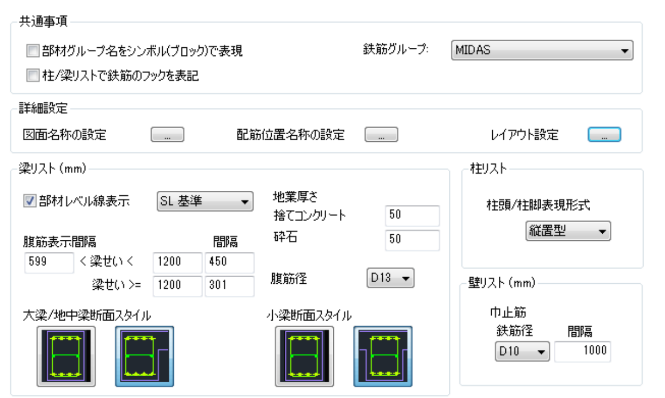Enable 部材グループ名をシンボル(ブロック)で表現 checkbox

click(x=33, y=51)
